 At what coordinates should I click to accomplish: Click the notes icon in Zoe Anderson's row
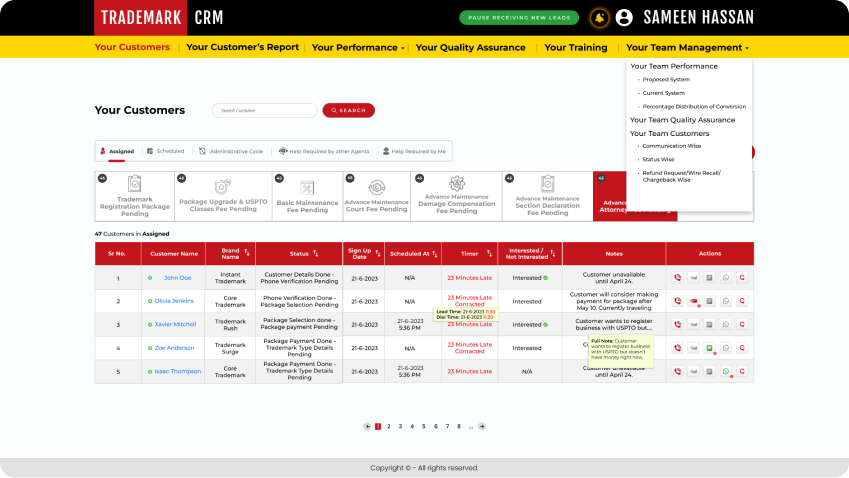coord(710,348)
